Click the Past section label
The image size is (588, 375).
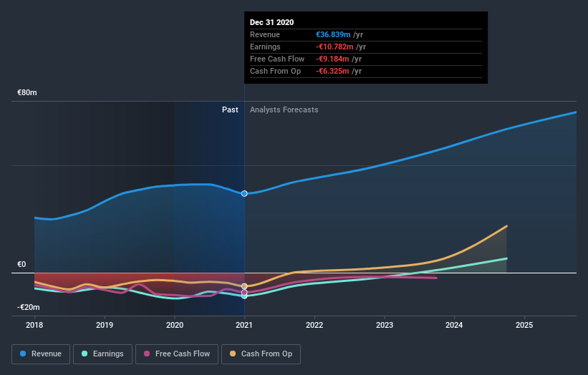point(230,109)
